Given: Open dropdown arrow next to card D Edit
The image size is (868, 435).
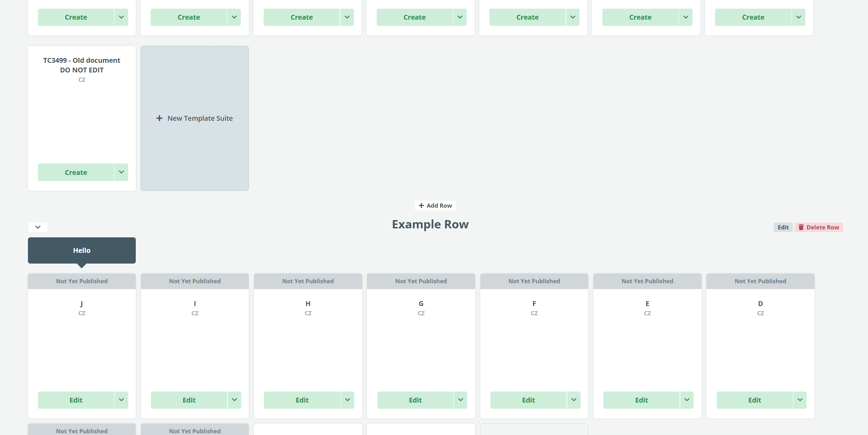Looking at the screenshot, I should 800,400.
